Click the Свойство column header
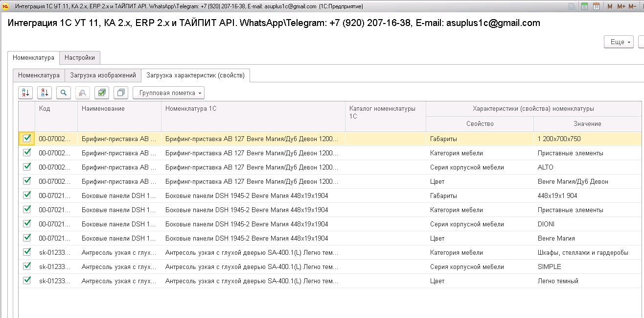Image resolution: width=644 pixels, height=318 pixels. 480,124
